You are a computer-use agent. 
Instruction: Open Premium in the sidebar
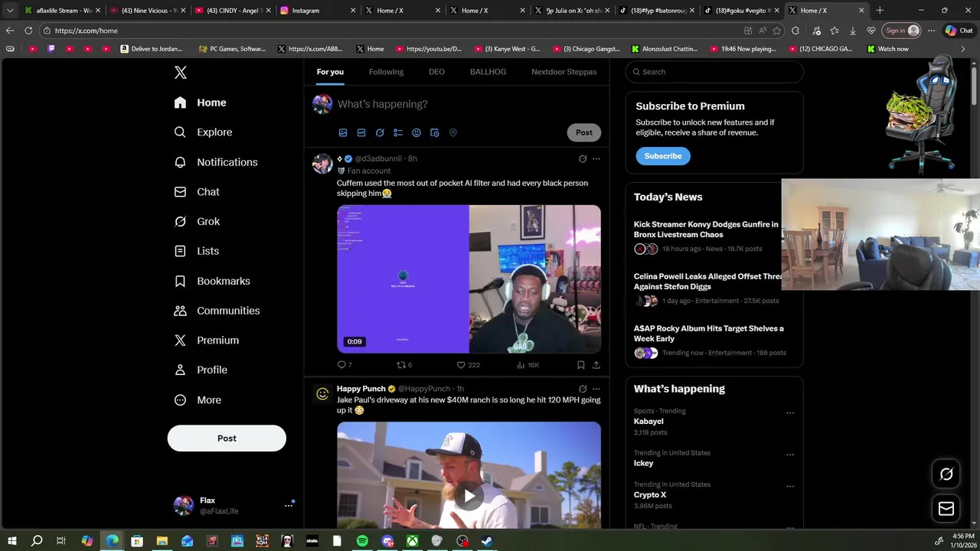(207, 341)
